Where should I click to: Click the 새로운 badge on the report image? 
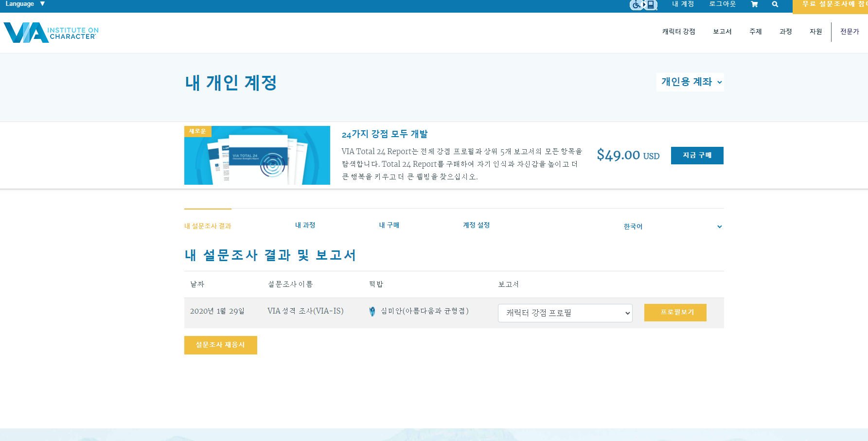point(197,131)
